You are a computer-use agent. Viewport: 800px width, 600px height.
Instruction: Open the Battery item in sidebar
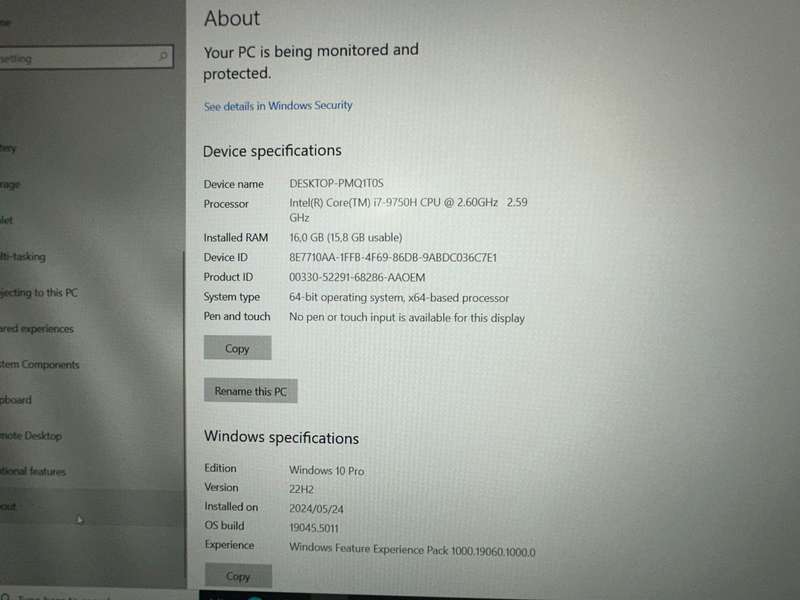(x=8, y=148)
